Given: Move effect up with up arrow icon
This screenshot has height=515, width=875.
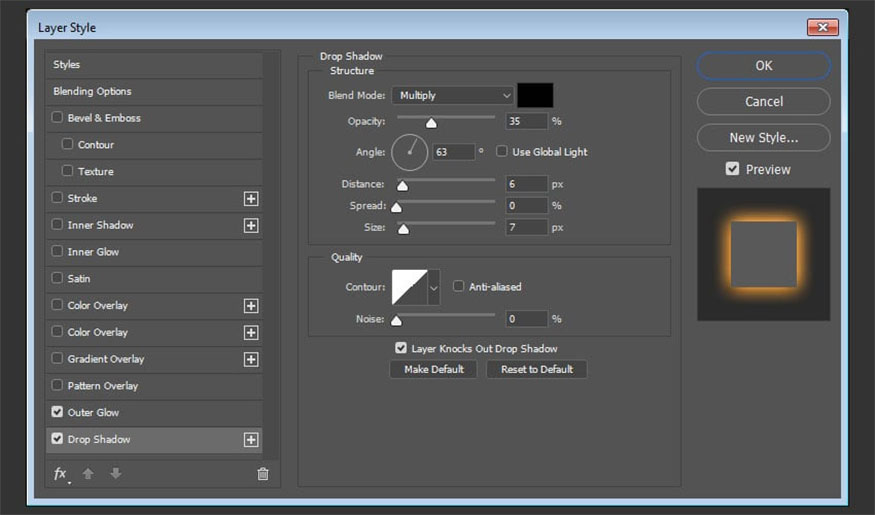Looking at the screenshot, I should coord(88,474).
